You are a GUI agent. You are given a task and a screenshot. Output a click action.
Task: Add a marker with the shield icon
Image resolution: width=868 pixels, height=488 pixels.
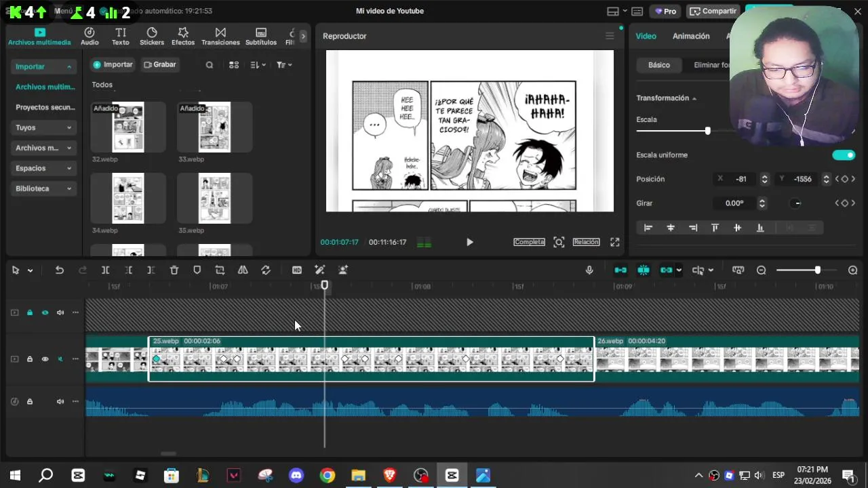197,270
